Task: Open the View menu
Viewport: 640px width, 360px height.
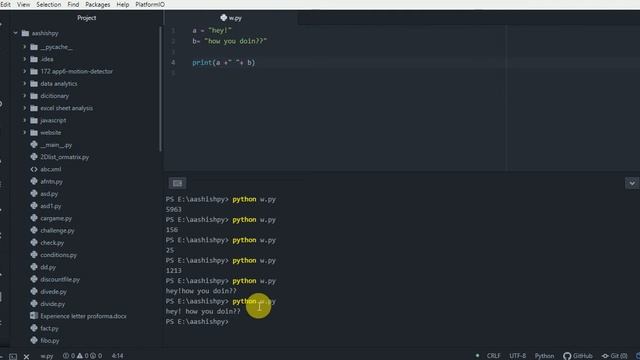Action: (x=23, y=4)
